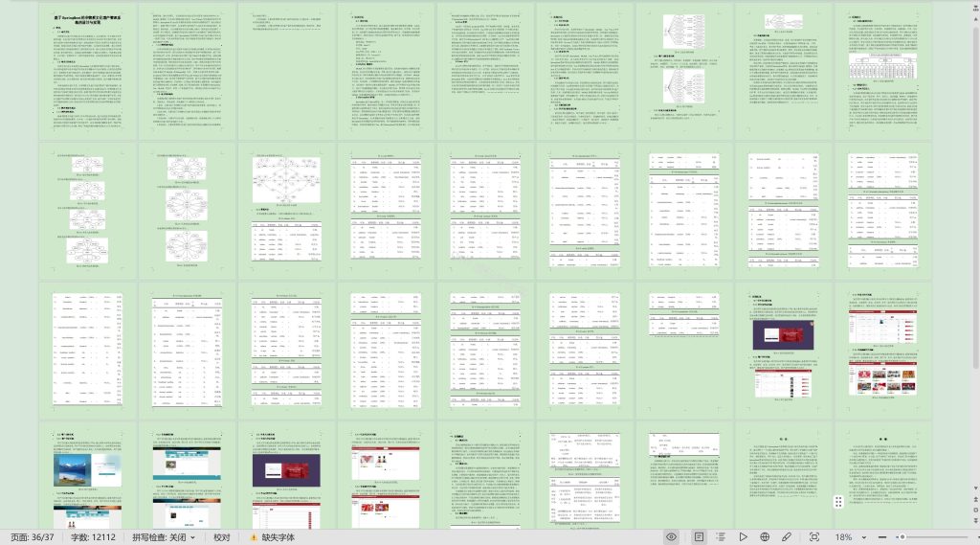Select the page with the large diagram
Viewport: 980px width, 545px height.
coord(286,211)
